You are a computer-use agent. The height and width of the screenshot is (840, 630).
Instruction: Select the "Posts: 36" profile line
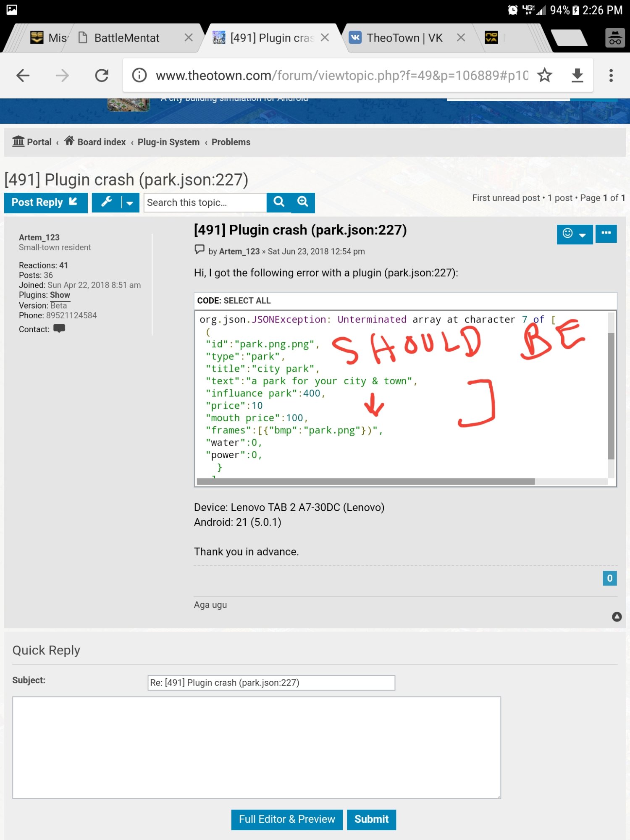click(36, 275)
